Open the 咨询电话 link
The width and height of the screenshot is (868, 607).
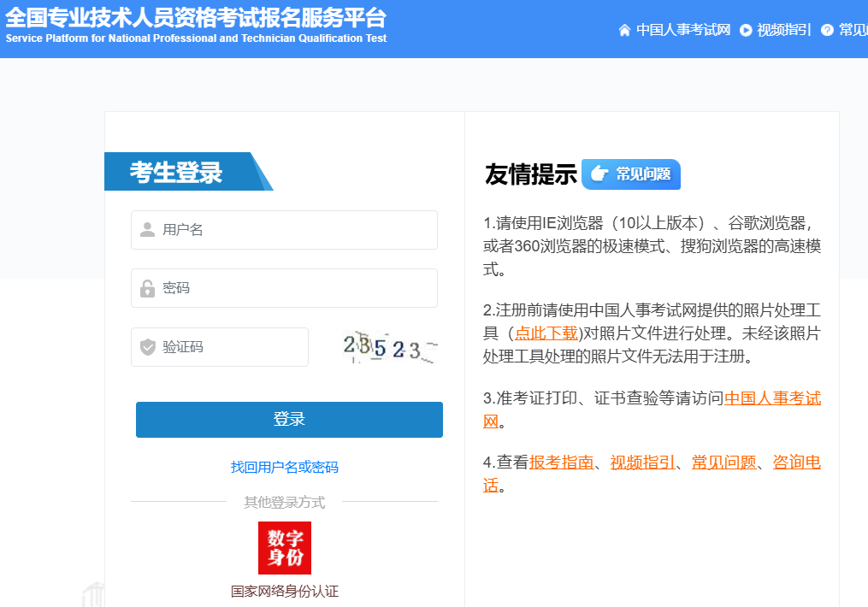click(796, 462)
